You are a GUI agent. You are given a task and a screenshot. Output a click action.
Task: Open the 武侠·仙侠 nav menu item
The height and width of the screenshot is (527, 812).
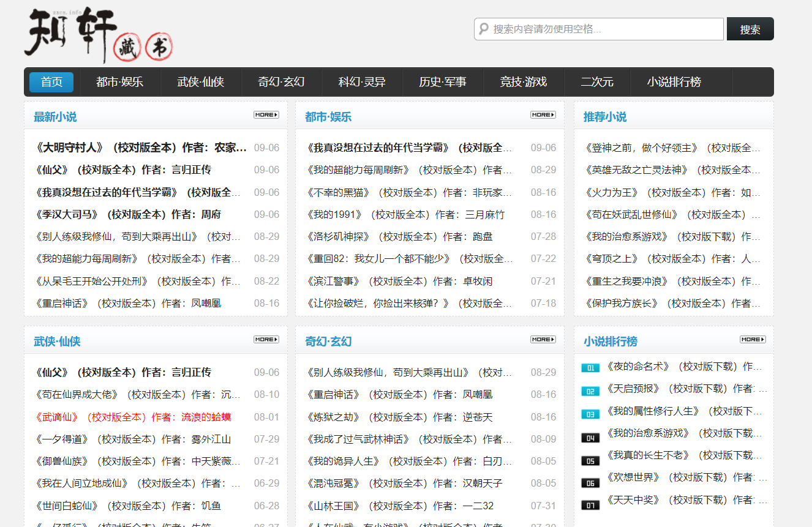(x=201, y=82)
